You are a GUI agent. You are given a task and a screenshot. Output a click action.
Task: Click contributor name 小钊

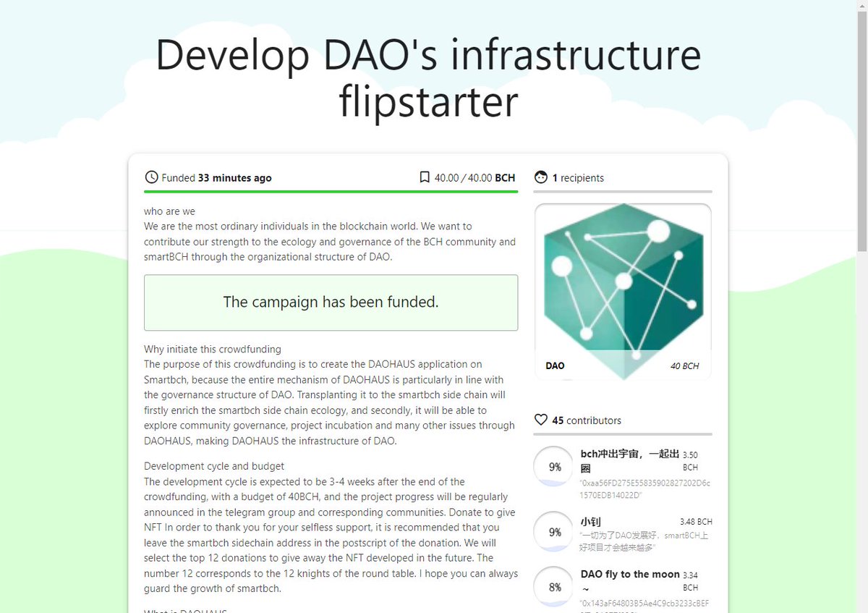(591, 521)
